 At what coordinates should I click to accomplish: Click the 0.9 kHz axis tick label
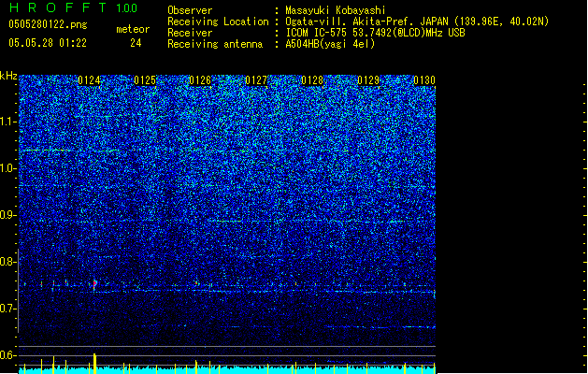[x=7, y=215]
